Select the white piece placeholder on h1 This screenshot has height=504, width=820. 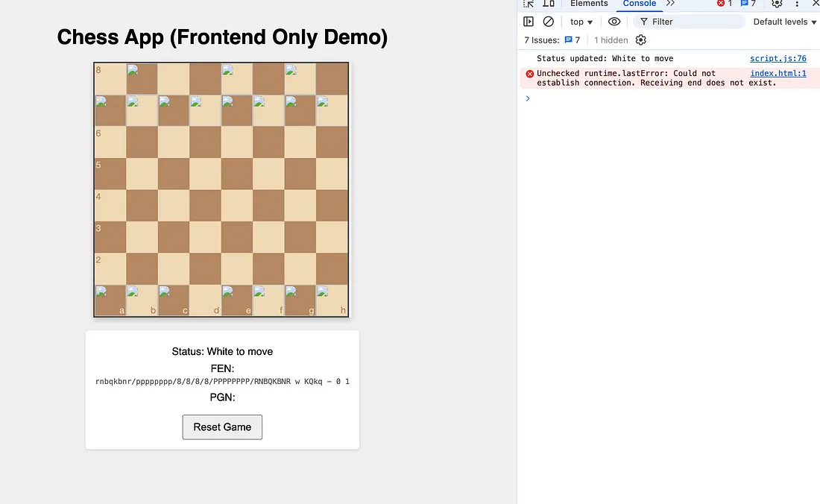(x=332, y=300)
